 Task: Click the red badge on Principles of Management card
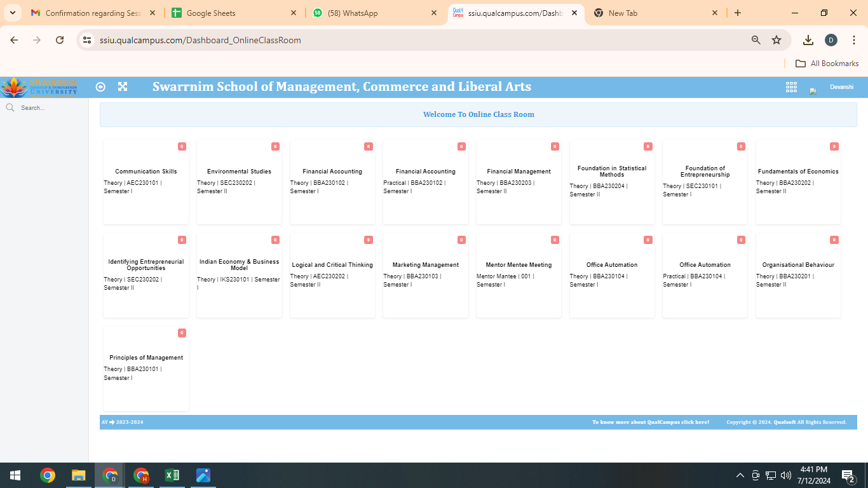pos(182,333)
